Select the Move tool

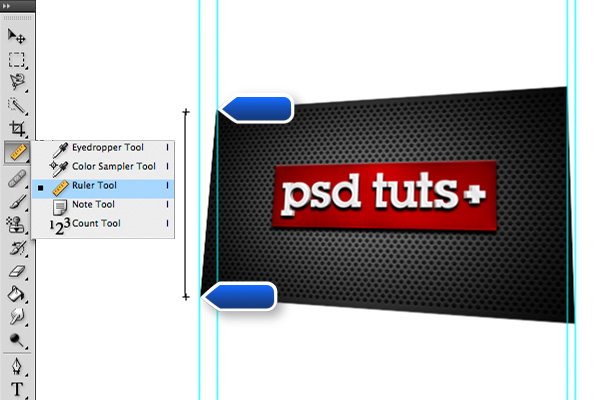click(x=16, y=36)
